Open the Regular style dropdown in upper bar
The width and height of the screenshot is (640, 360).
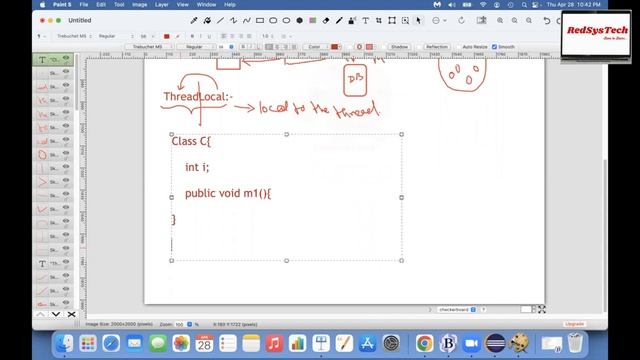pyautogui.click(x=116, y=36)
